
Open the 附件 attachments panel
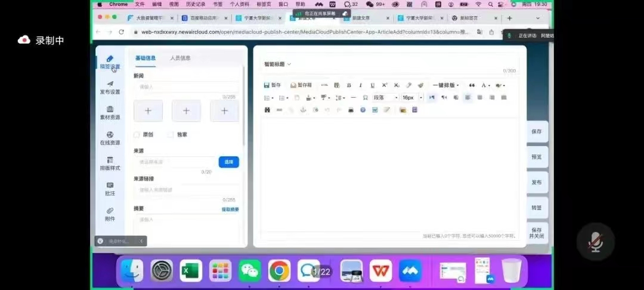(x=110, y=214)
